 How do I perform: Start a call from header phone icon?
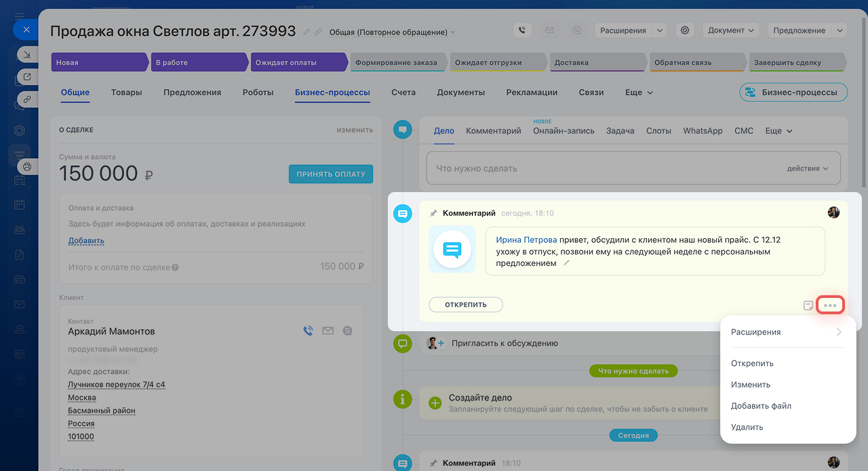point(521,31)
